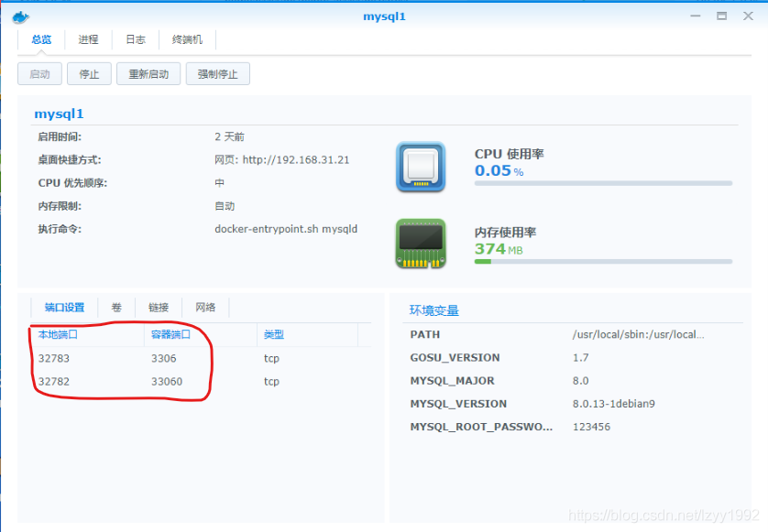Select the 卷 tab
This screenshot has width=768, height=532.
coord(116,308)
